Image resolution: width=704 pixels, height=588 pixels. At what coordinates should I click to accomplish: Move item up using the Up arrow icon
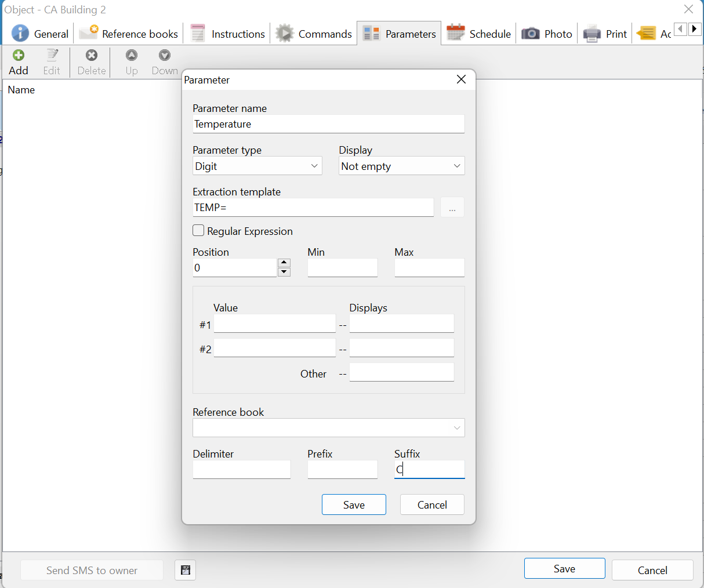131,55
